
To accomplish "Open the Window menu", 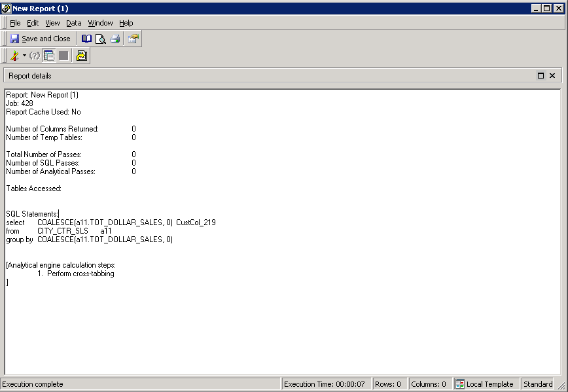I will (100, 23).
